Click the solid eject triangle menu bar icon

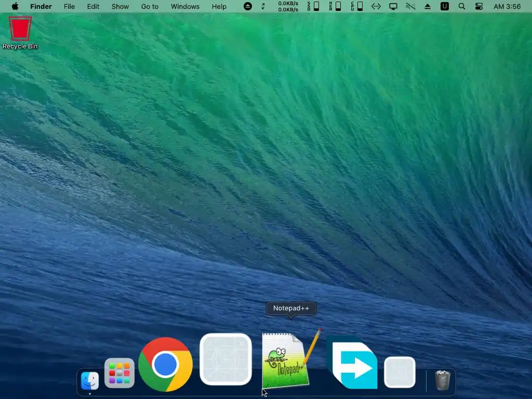point(428,6)
